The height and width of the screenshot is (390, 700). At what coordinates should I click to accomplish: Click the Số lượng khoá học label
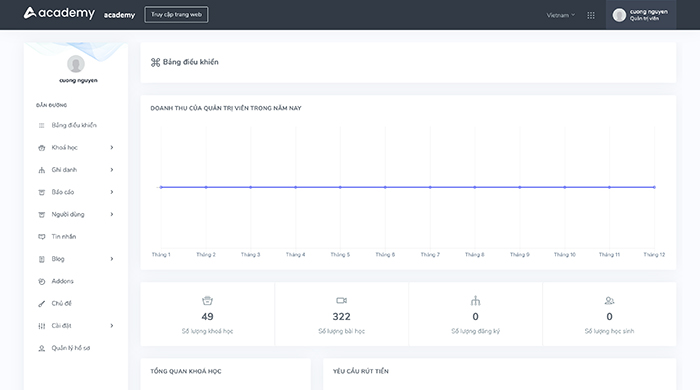click(x=207, y=331)
